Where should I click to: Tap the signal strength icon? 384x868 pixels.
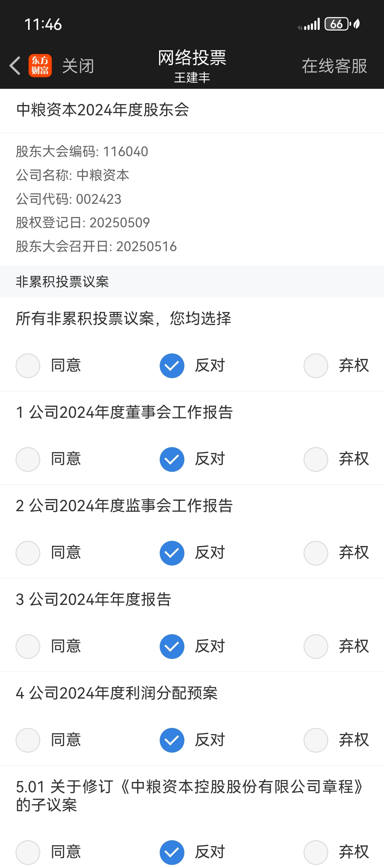(309, 24)
